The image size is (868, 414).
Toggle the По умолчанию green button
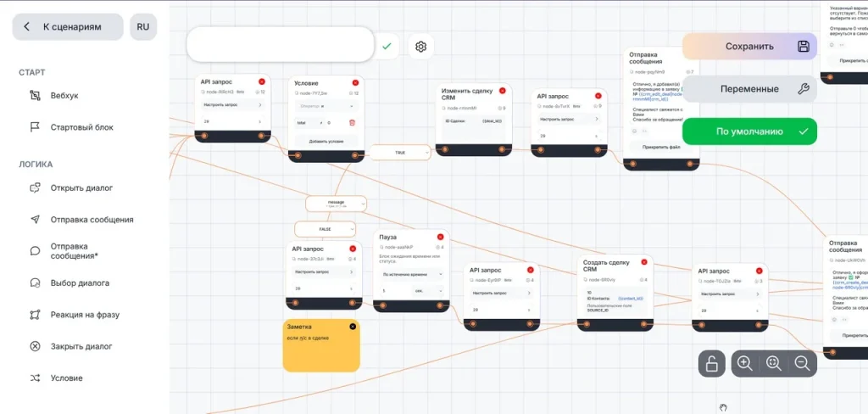[749, 131]
